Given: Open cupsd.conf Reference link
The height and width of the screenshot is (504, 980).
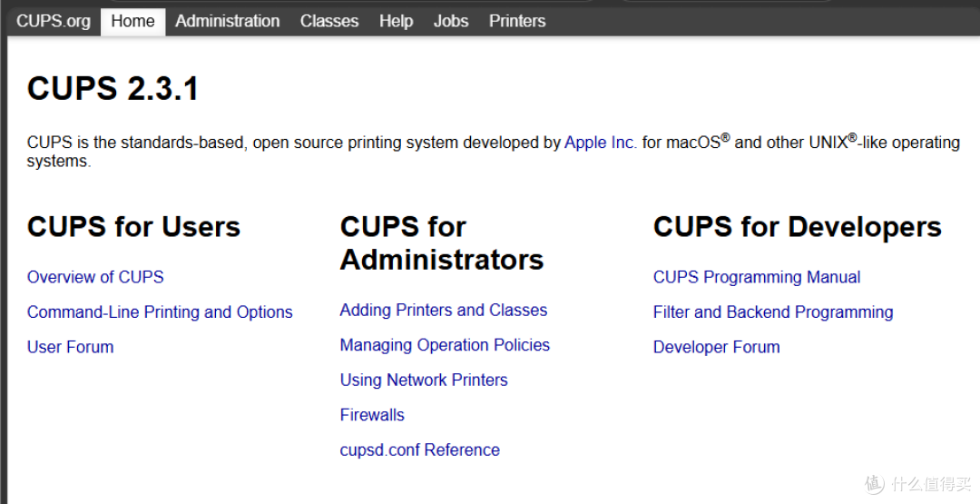Looking at the screenshot, I should [x=420, y=450].
